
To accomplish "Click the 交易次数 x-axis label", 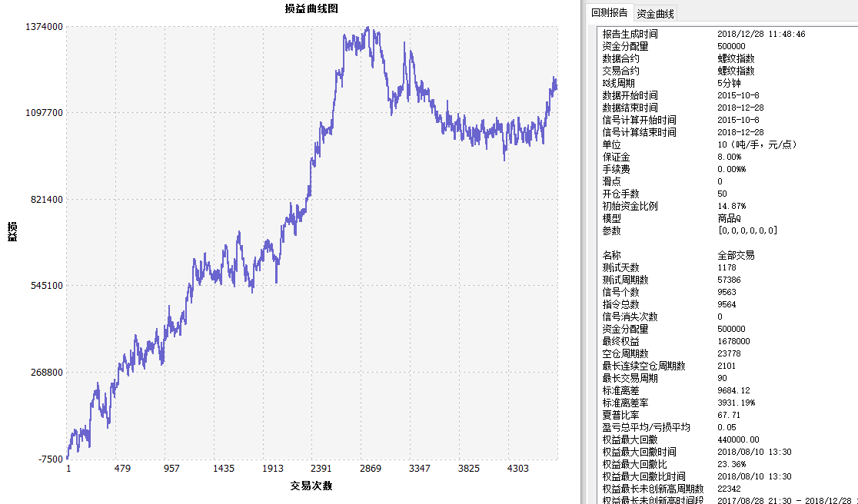I will (x=311, y=486).
